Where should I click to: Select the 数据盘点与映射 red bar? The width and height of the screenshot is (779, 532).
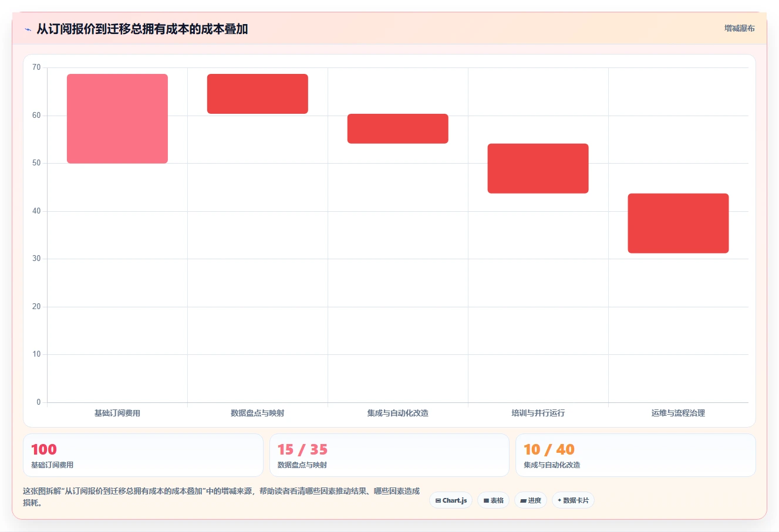pos(258,94)
